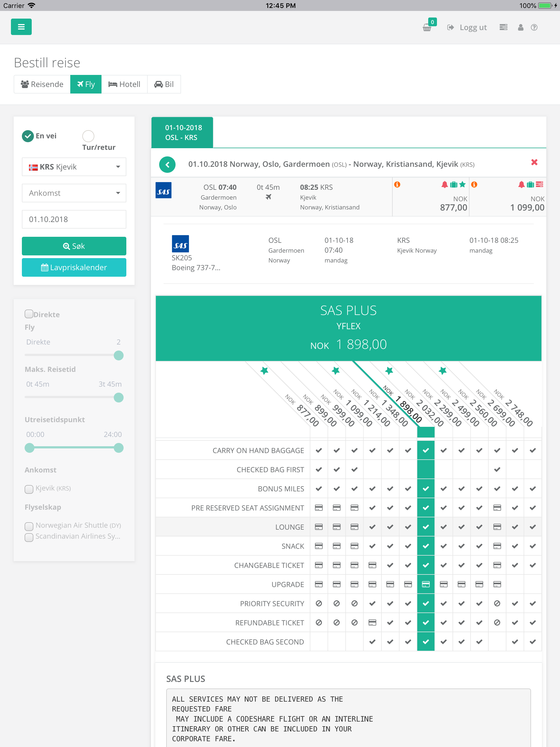Image resolution: width=560 pixels, height=747 pixels.
Task: Click highlighted UPGRADE card icon in 1 898,00 column
Action: [x=425, y=584]
